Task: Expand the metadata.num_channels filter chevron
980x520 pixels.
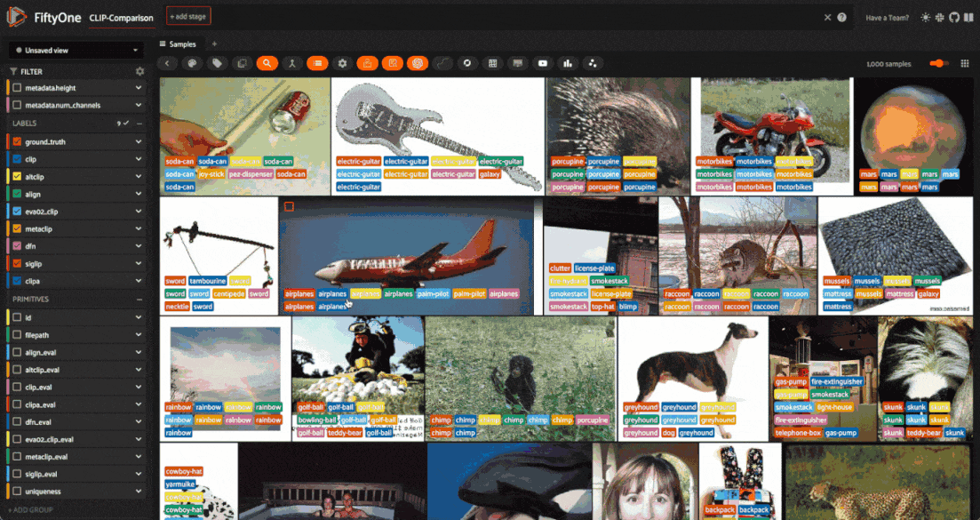Action: (138, 105)
